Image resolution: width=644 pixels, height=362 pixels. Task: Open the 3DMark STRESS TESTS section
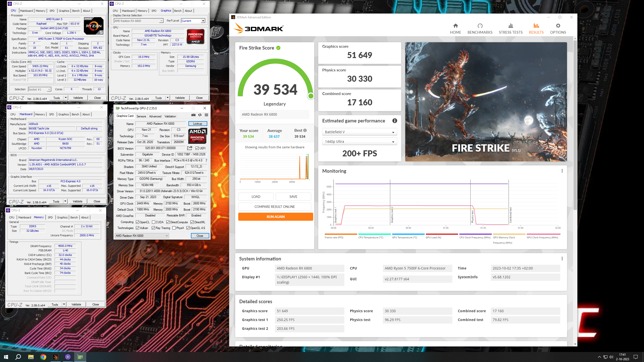point(510,29)
